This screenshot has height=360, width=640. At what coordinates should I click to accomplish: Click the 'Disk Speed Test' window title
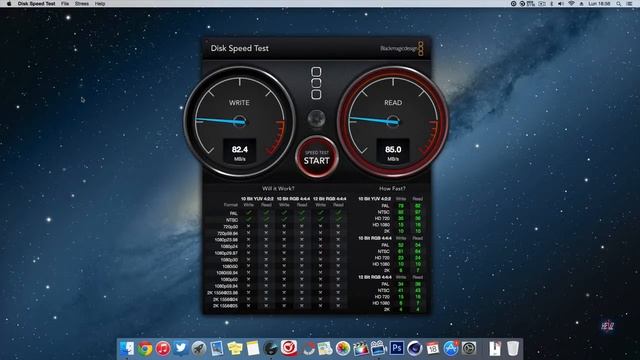pos(240,48)
